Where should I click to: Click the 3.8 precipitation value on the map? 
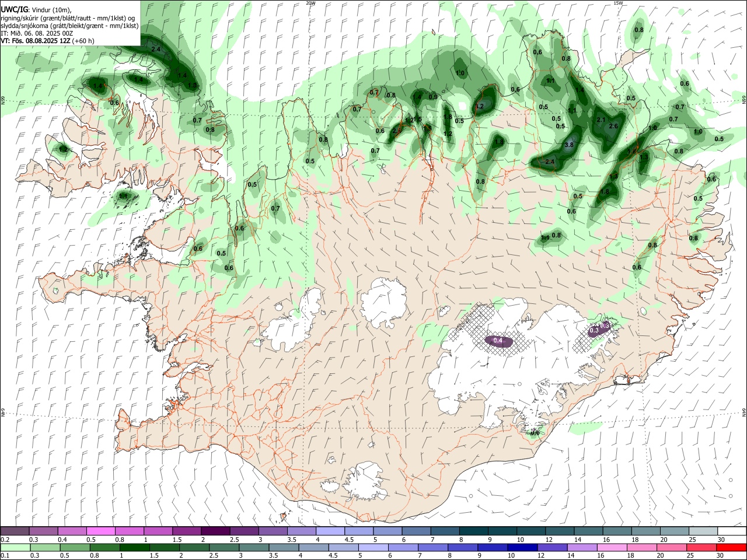pos(570,145)
